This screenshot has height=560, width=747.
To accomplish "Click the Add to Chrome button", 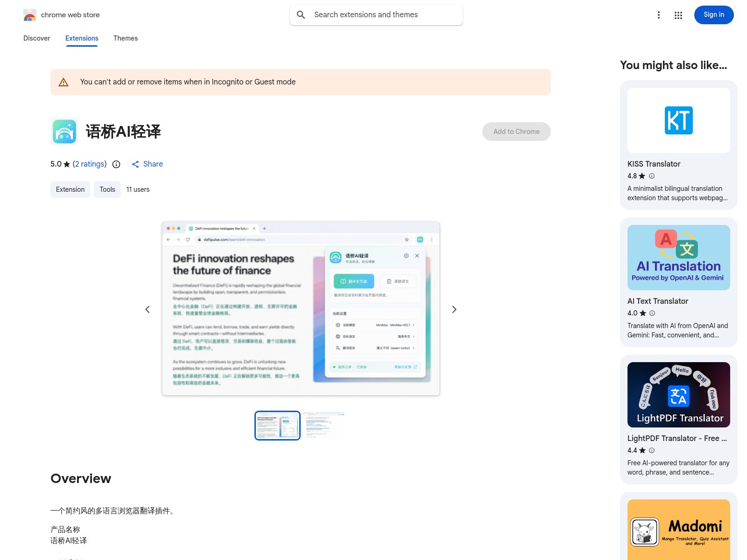I will pos(516,132).
